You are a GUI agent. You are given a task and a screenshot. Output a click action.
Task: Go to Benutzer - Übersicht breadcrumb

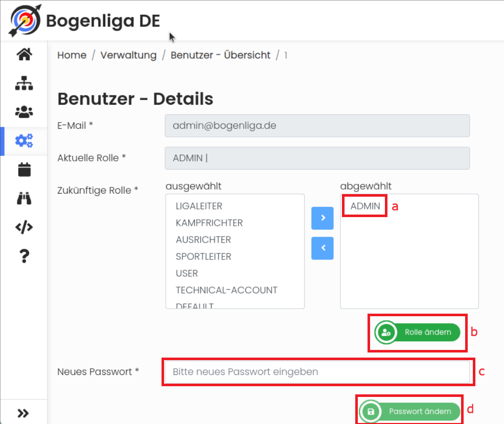point(220,55)
